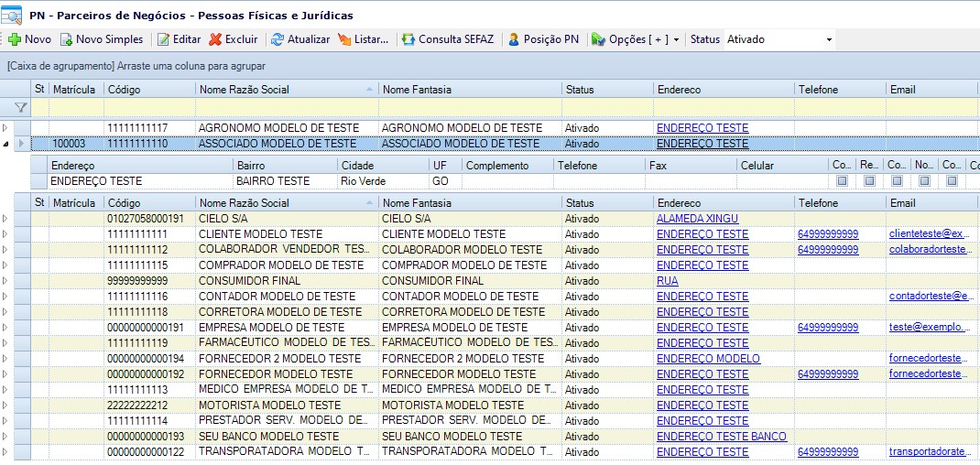The height and width of the screenshot is (465, 980).
Task: Toggle the first 'Co...' checkbox for ENDEREÇO TESTE
Action: tap(842, 181)
